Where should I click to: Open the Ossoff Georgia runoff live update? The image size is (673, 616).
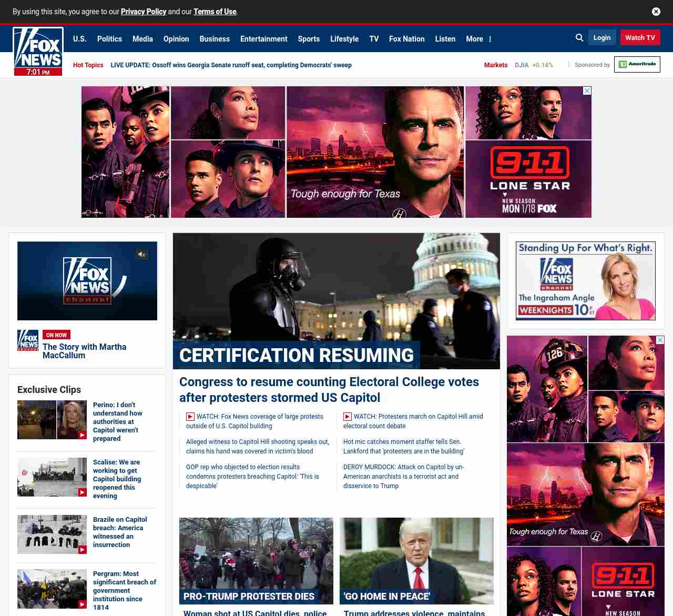point(231,65)
